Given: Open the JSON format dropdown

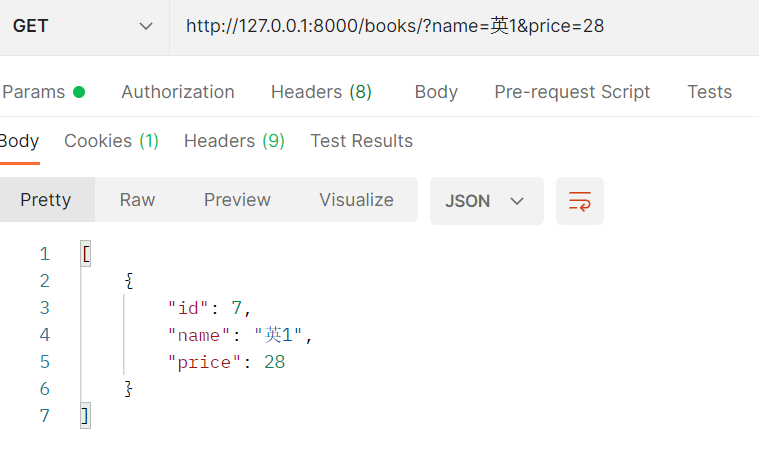Looking at the screenshot, I should point(486,201).
